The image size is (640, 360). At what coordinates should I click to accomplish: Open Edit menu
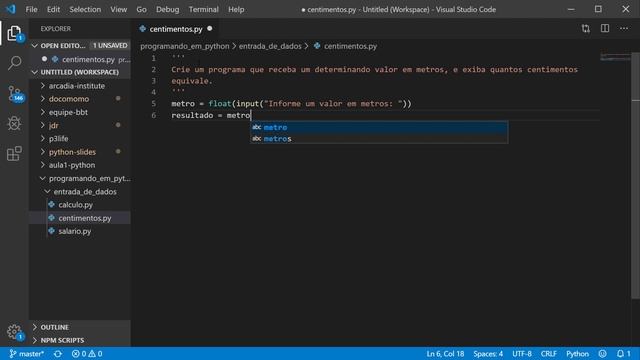(x=53, y=9)
